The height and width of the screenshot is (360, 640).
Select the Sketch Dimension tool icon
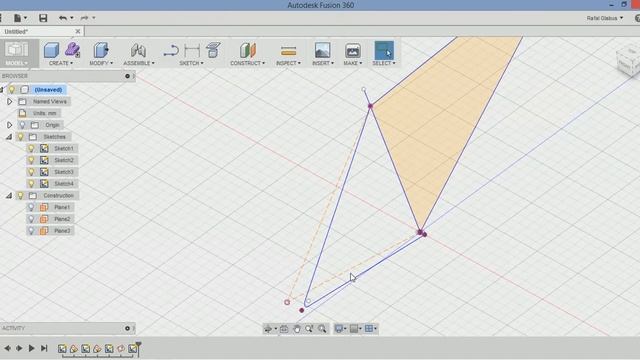coord(192,51)
